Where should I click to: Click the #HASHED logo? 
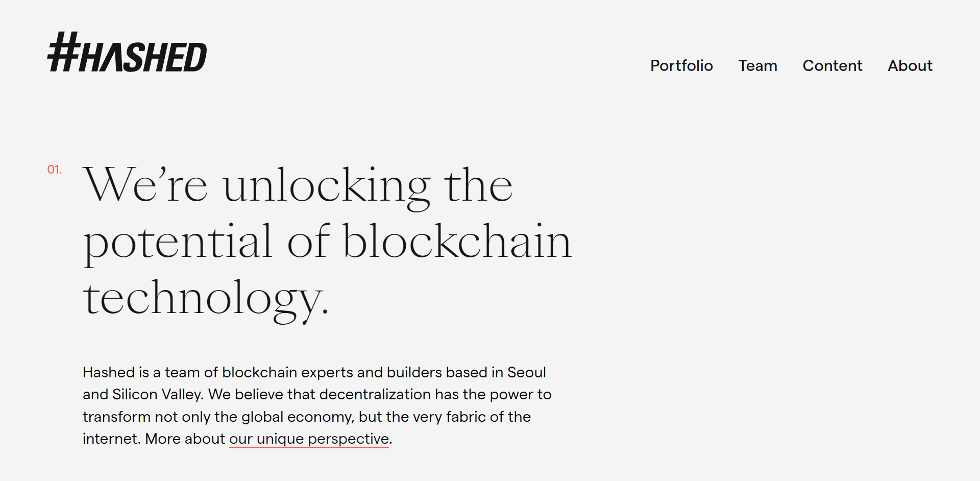[x=127, y=52]
